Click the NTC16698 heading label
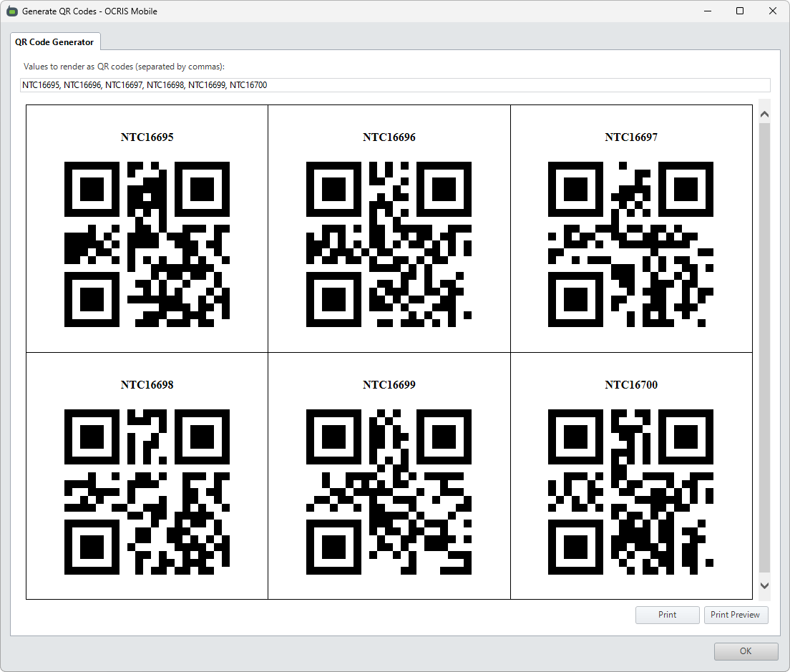 tap(147, 385)
